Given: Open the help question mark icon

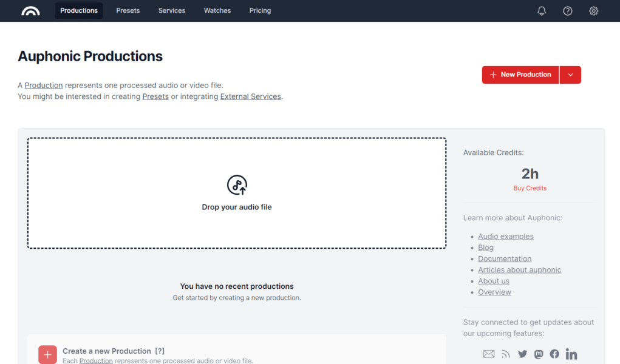Looking at the screenshot, I should click(x=568, y=11).
